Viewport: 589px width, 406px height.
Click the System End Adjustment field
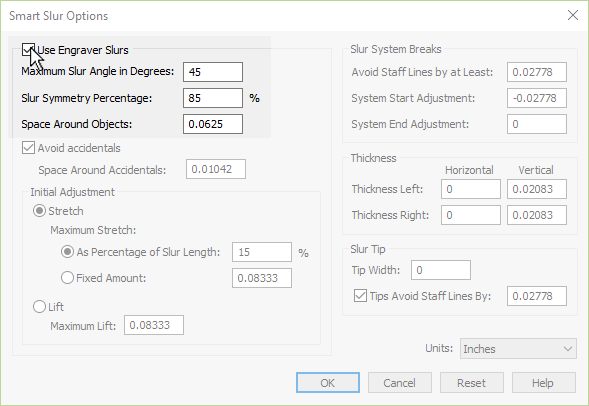[x=537, y=124]
